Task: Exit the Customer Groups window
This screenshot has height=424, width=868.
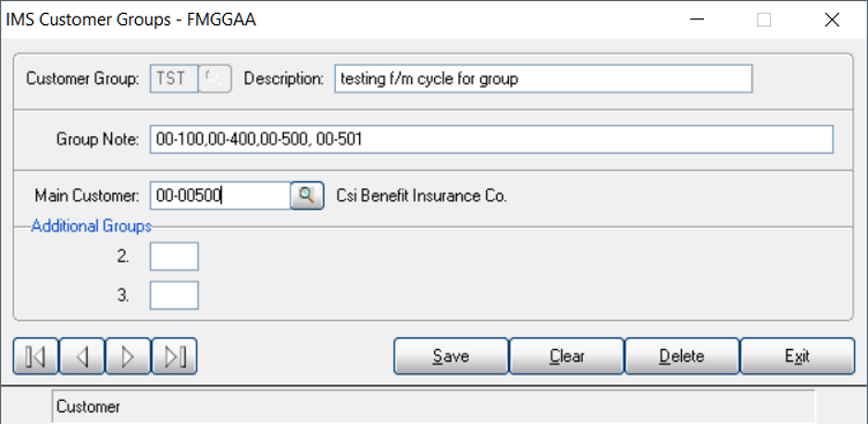Action: (798, 355)
